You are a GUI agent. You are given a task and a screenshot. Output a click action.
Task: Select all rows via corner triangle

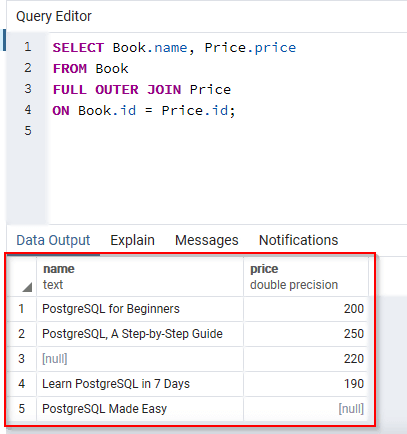27,287
